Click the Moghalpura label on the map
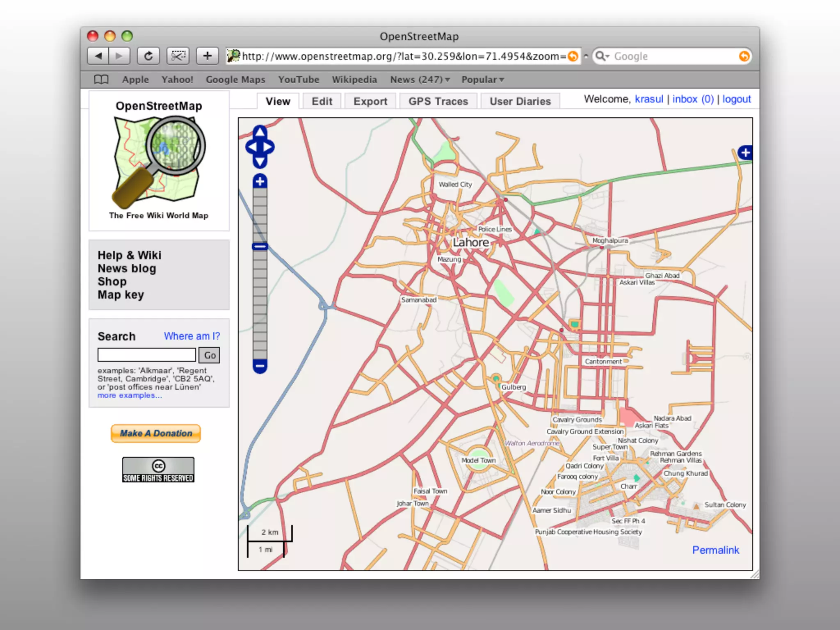The height and width of the screenshot is (630, 840). [x=610, y=240]
